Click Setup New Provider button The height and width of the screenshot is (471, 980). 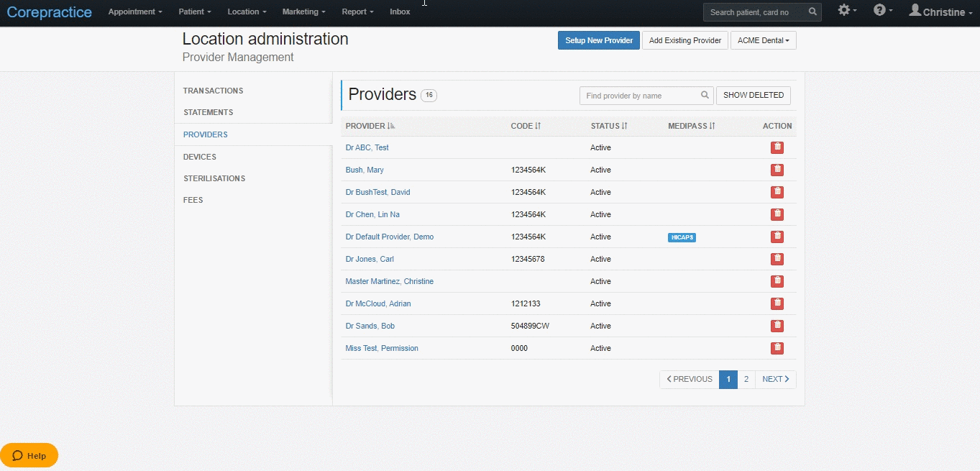pyautogui.click(x=599, y=40)
